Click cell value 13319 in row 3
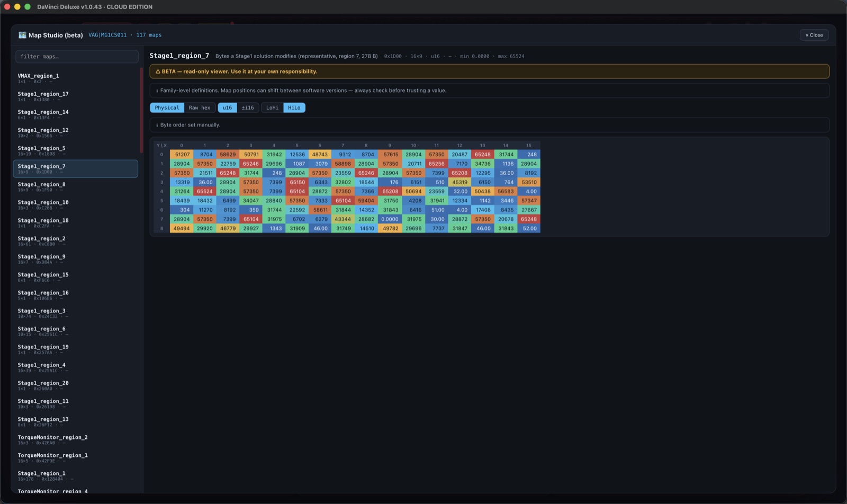 (181, 182)
